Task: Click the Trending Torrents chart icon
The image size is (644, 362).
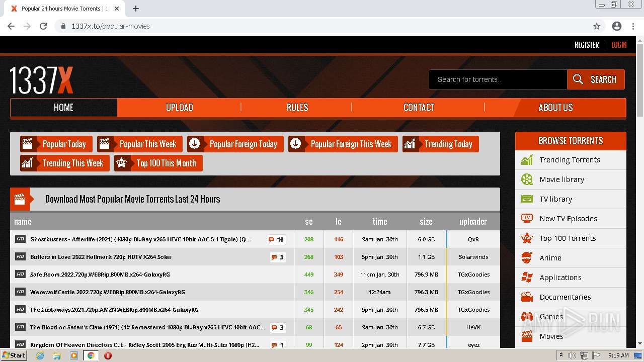Action: 527,160
